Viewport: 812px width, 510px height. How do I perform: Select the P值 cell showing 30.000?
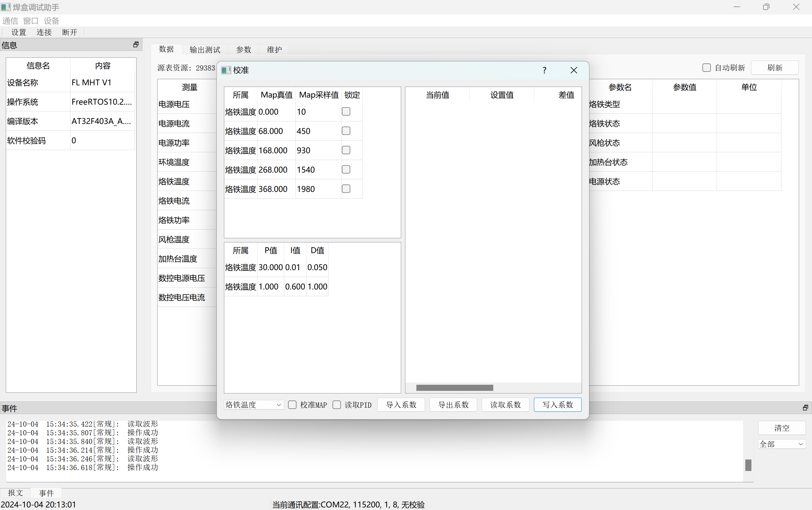[270, 267]
